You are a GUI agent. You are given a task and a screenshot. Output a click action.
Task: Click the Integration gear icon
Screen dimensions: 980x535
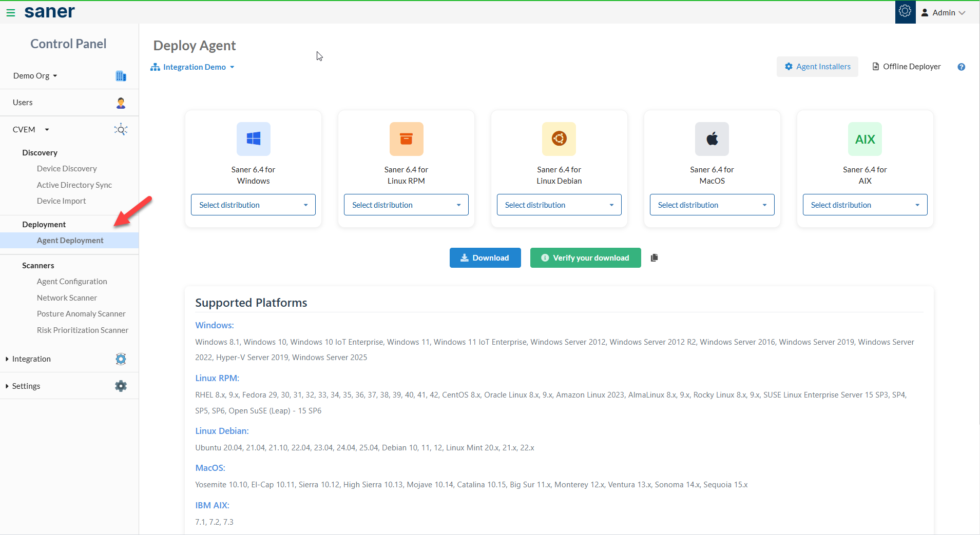(x=121, y=359)
